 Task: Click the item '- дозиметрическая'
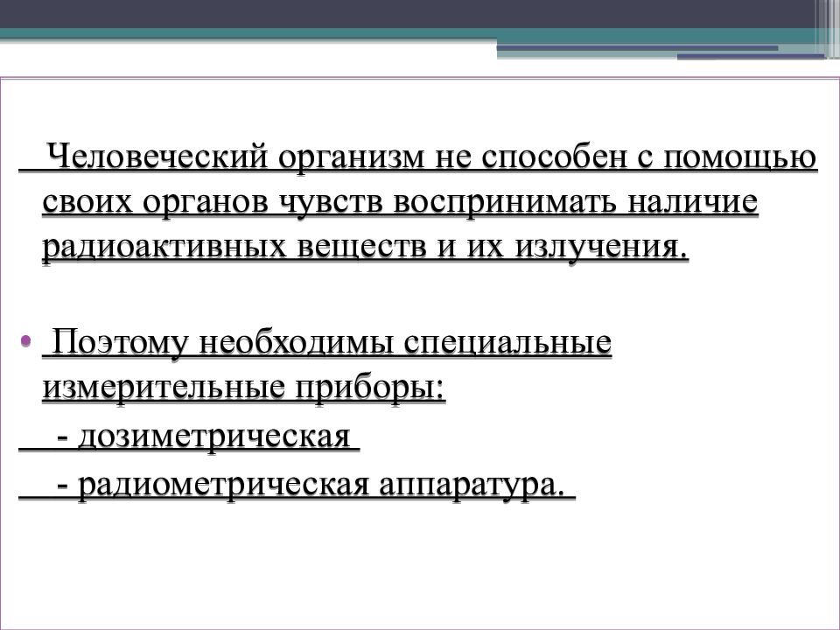tap(204, 437)
